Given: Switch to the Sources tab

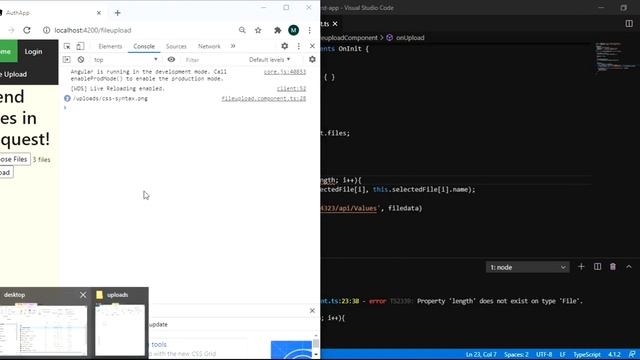Looking at the screenshot, I should pyautogui.click(x=176, y=46).
